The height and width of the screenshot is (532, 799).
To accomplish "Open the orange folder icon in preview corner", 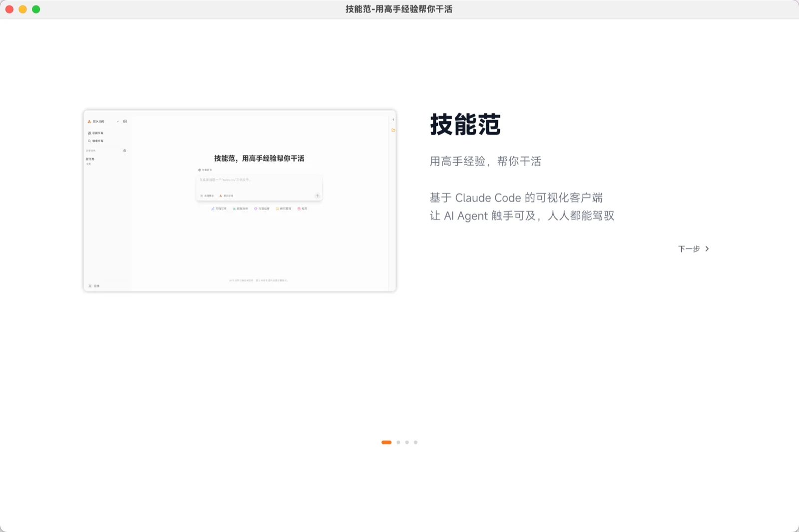I will (394, 130).
